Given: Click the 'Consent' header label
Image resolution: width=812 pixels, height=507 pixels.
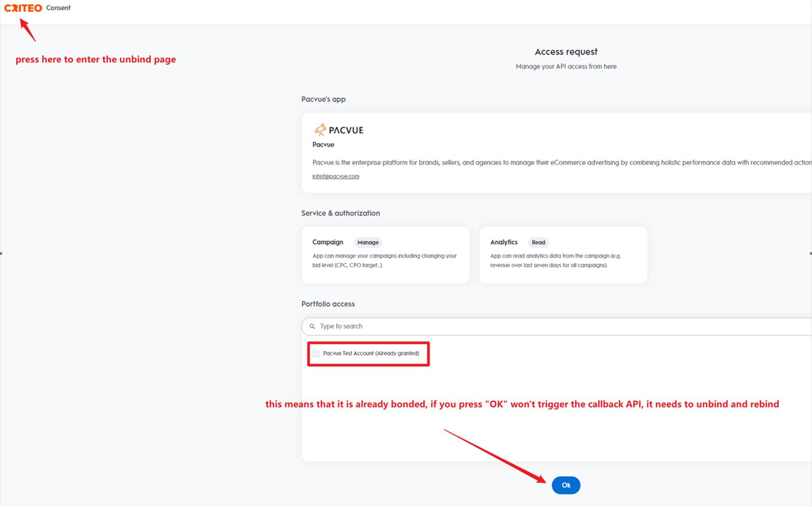Looking at the screenshot, I should coord(58,8).
